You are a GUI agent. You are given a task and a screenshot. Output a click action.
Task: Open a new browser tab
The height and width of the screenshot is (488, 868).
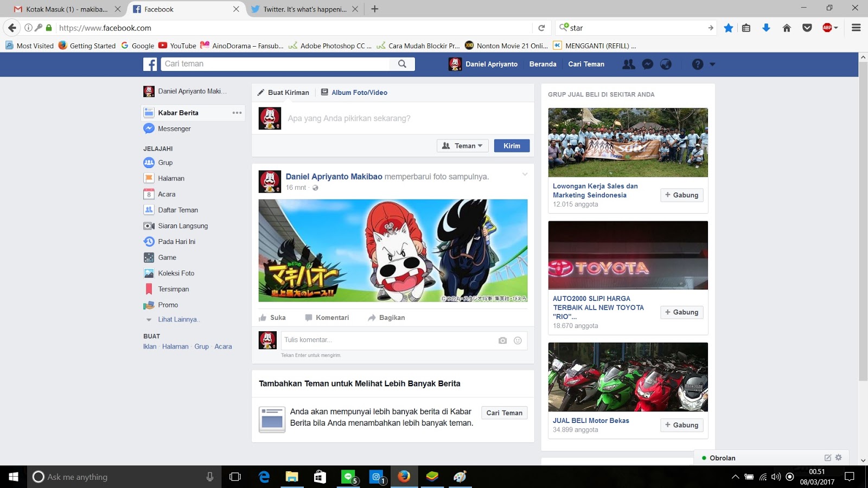(x=375, y=9)
